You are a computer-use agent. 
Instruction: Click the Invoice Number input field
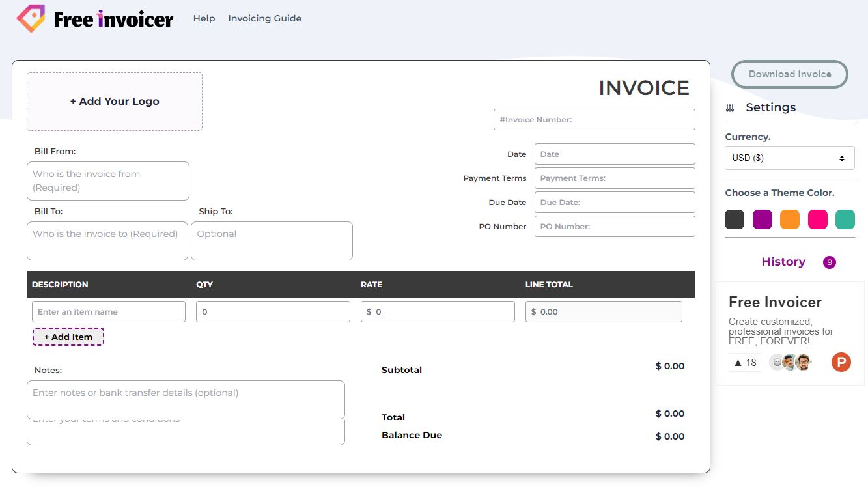click(x=593, y=119)
